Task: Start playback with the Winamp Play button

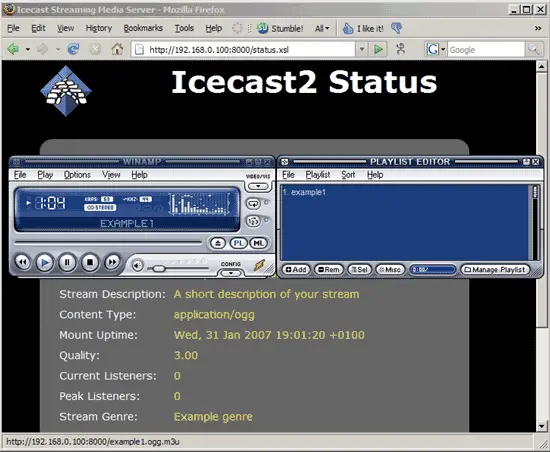Action: click(x=45, y=262)
